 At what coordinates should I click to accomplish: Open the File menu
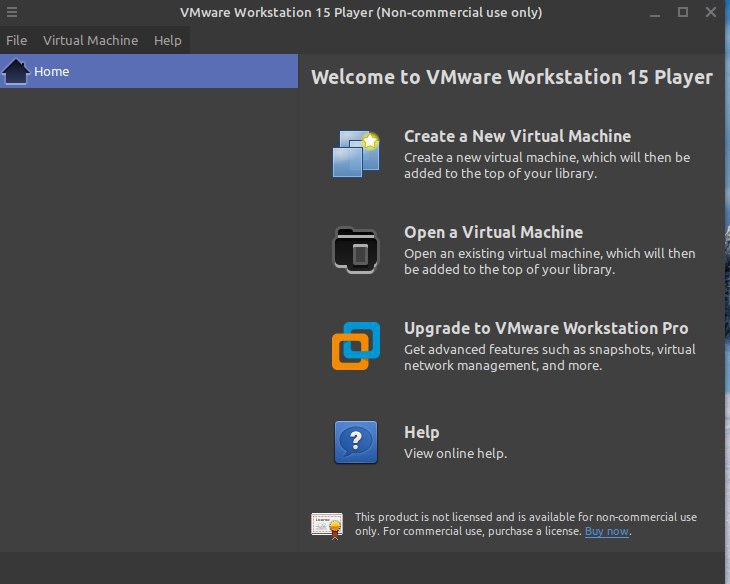click(16, 41)
